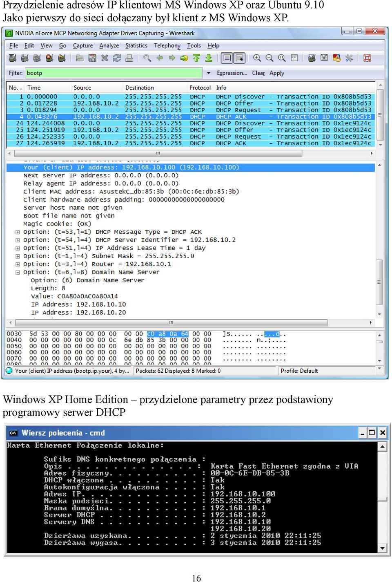The image size is (392, 582).
Task: Click details pane horizontal scrollbar thumb
Action: [171, 323]
